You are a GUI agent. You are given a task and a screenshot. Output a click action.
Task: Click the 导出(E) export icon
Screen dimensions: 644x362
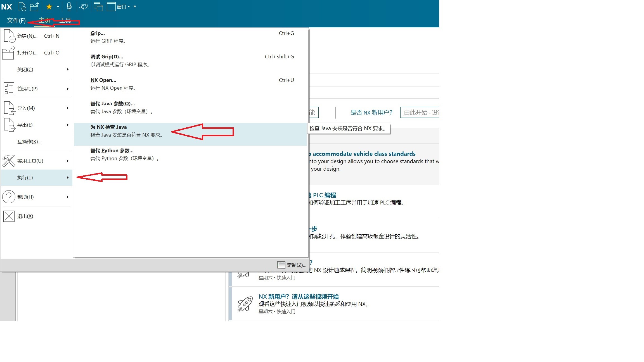coord(9,125)
